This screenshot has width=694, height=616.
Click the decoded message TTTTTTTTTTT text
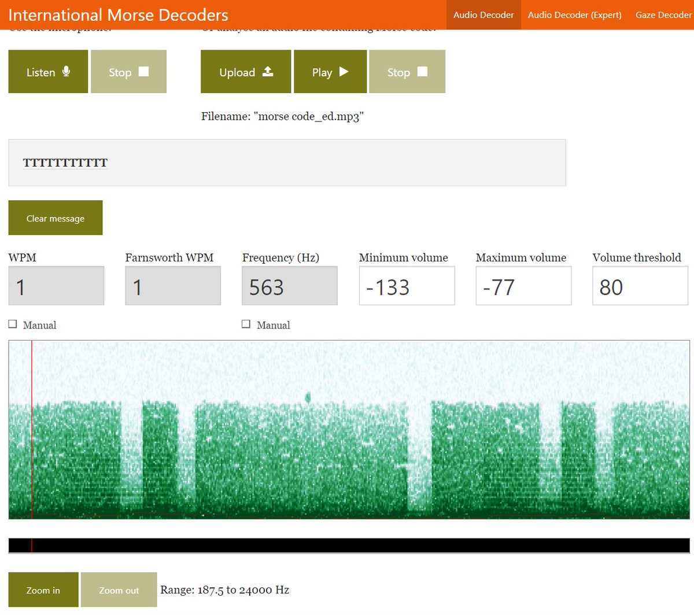pos(65,163)
